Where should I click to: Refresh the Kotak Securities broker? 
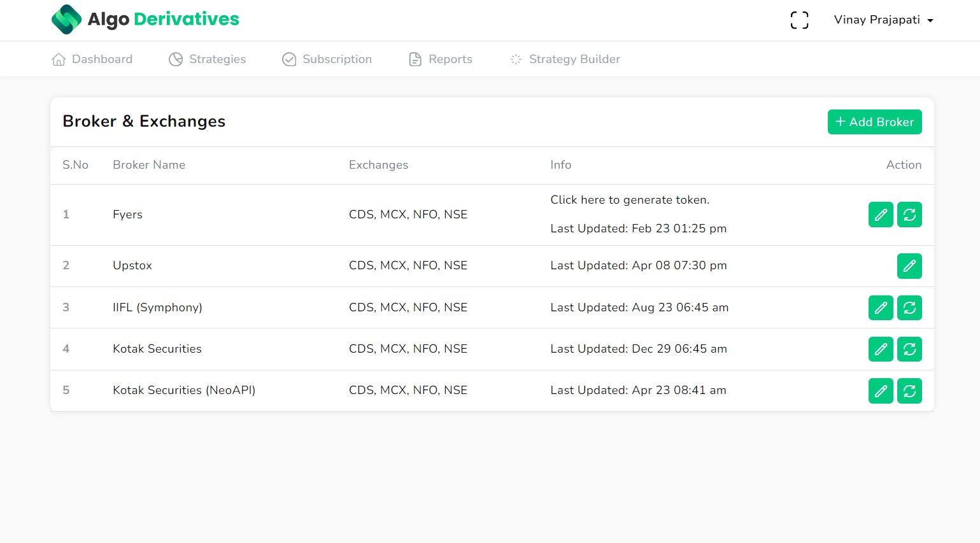[x=909, y=349]
